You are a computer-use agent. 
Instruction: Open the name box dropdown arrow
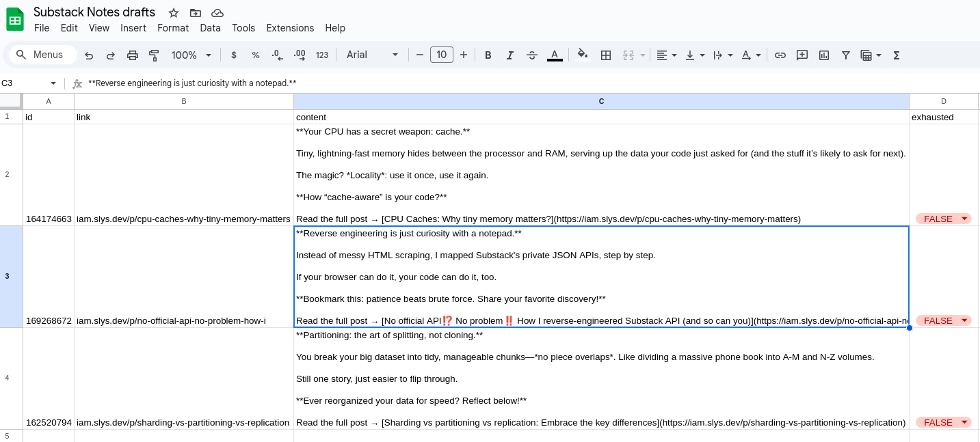pos(53,83)
